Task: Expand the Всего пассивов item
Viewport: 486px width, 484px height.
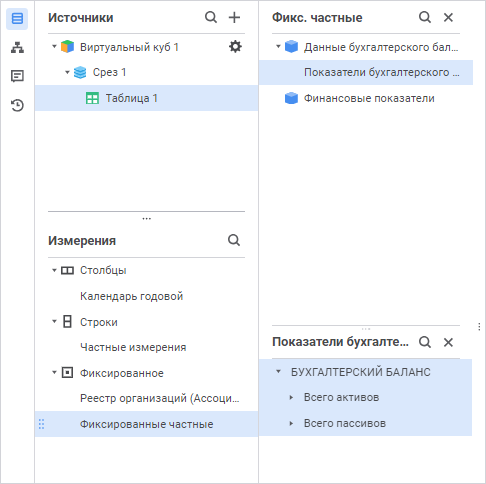Action: click(291, 423)
